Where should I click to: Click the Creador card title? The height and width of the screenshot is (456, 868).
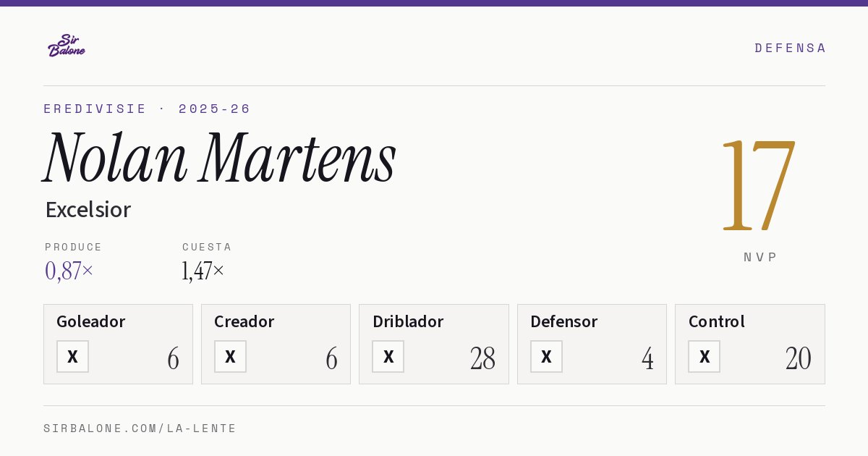click(244, 321)
